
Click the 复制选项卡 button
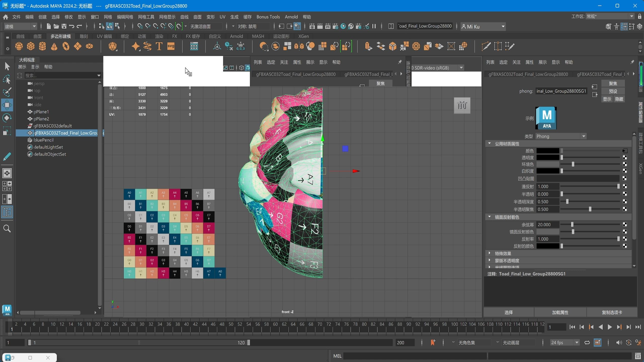[612, 312]
